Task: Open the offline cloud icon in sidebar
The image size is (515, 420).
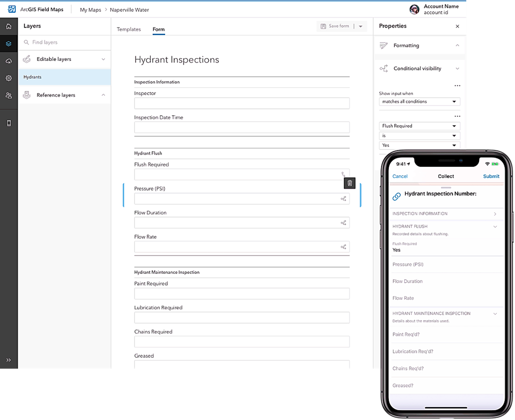Action: pyautogui.click(x=8, y=61)
